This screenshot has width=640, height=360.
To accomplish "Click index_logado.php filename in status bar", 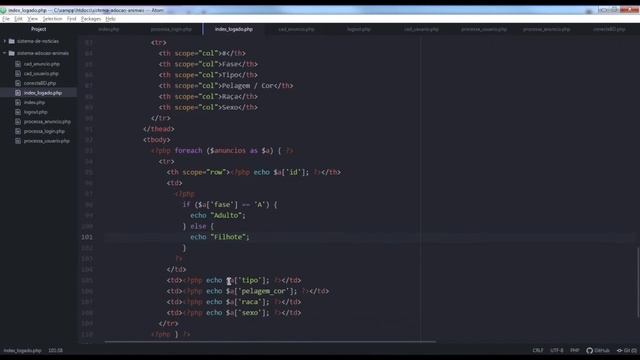I will tap(22, 351).
